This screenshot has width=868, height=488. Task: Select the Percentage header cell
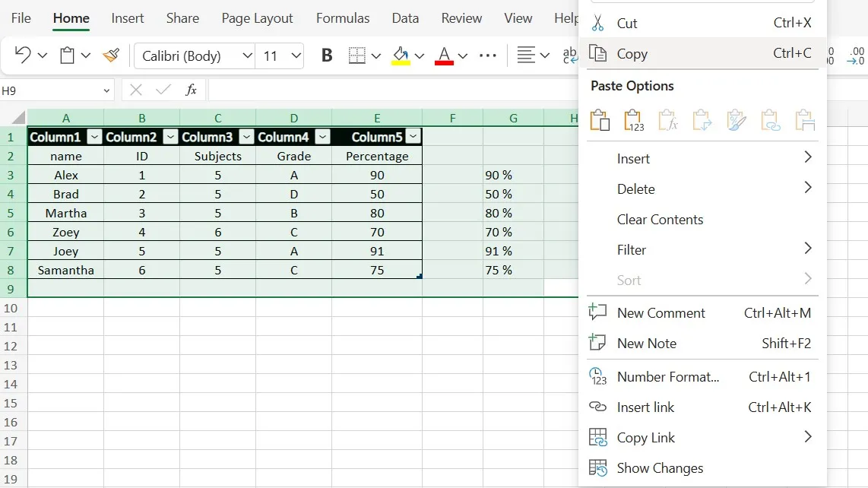click(x=377, y=156)
